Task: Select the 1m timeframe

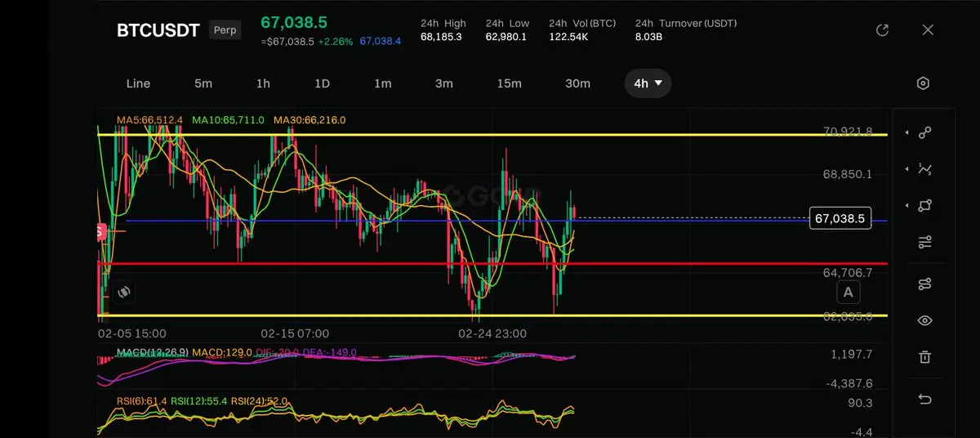Action: pyautogui.click(x=382, y=83)
